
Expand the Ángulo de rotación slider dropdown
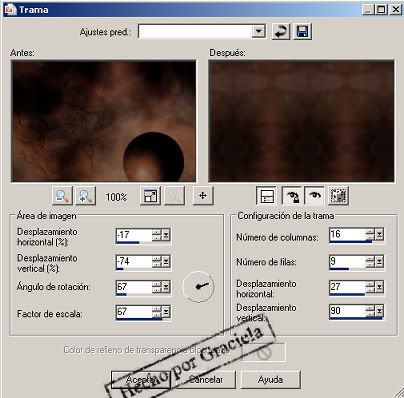166,287
